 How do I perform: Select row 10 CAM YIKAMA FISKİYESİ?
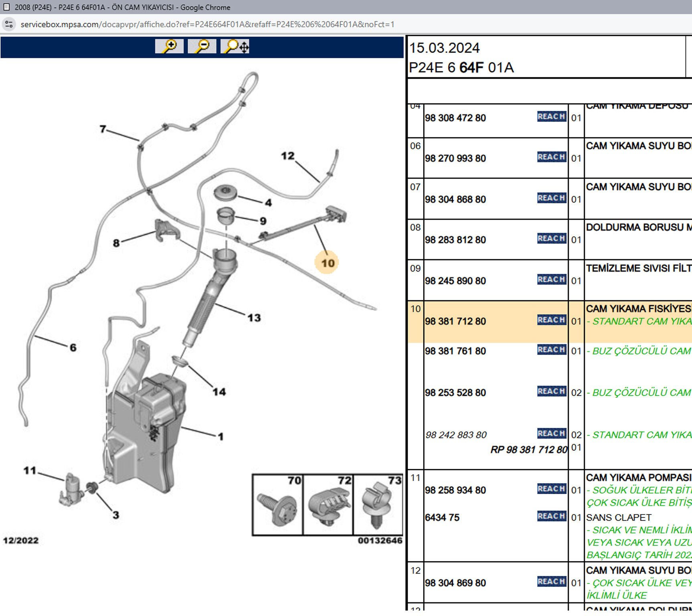pos(638,309)
